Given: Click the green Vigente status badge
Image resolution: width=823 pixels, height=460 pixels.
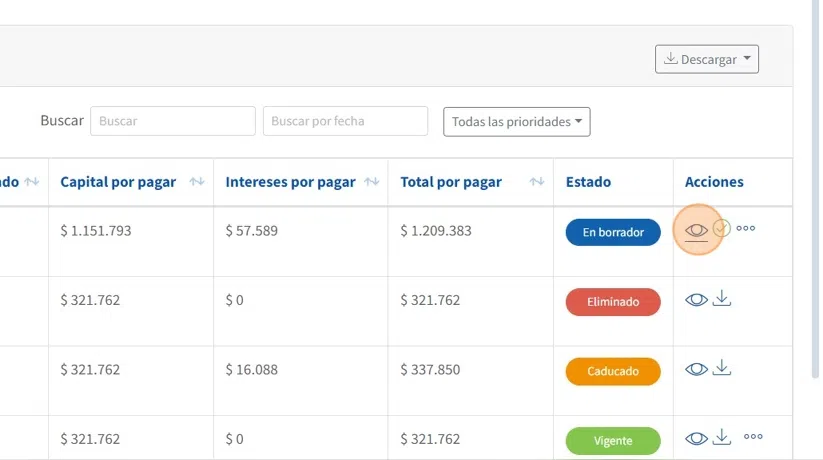Looking at the screenshot, I should [x=613, y=440].
